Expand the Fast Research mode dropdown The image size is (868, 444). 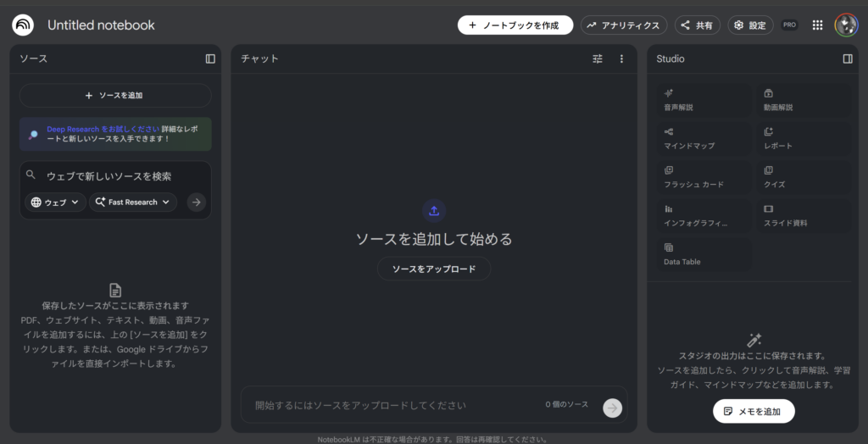point(132,202)
